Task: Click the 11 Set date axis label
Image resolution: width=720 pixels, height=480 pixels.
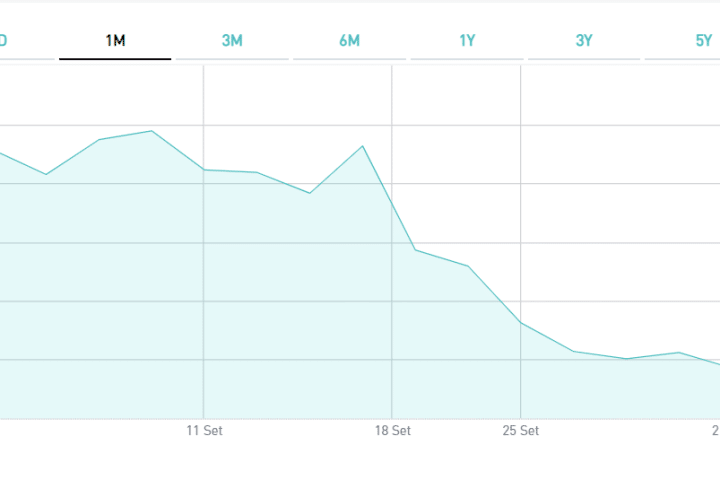Action: tap(204, 431)
